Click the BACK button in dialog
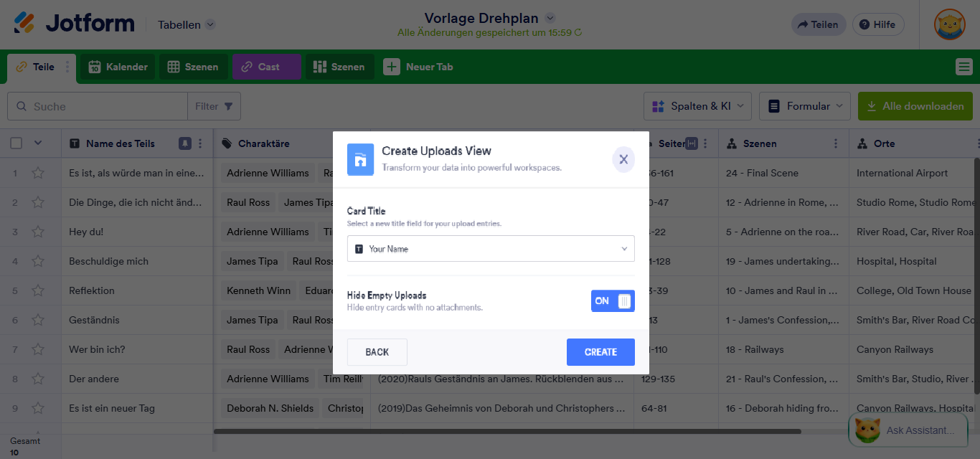 click(x=377, y=352)
